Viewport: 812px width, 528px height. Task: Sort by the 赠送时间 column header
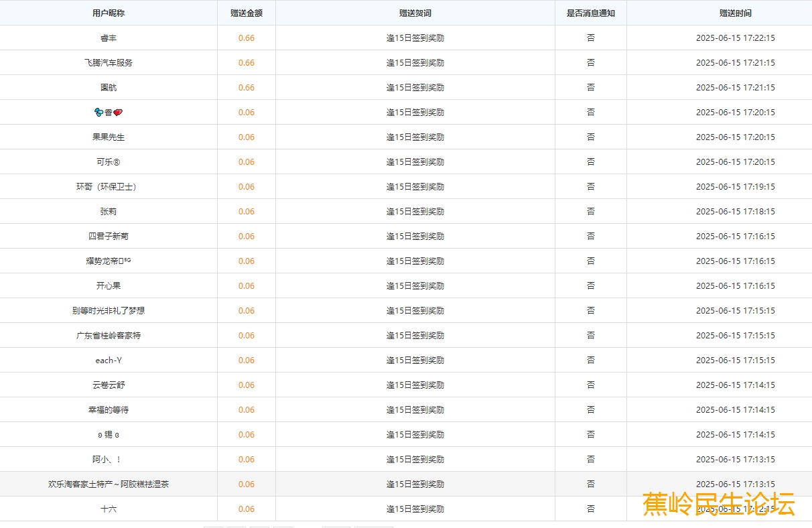tap(735, 13)
